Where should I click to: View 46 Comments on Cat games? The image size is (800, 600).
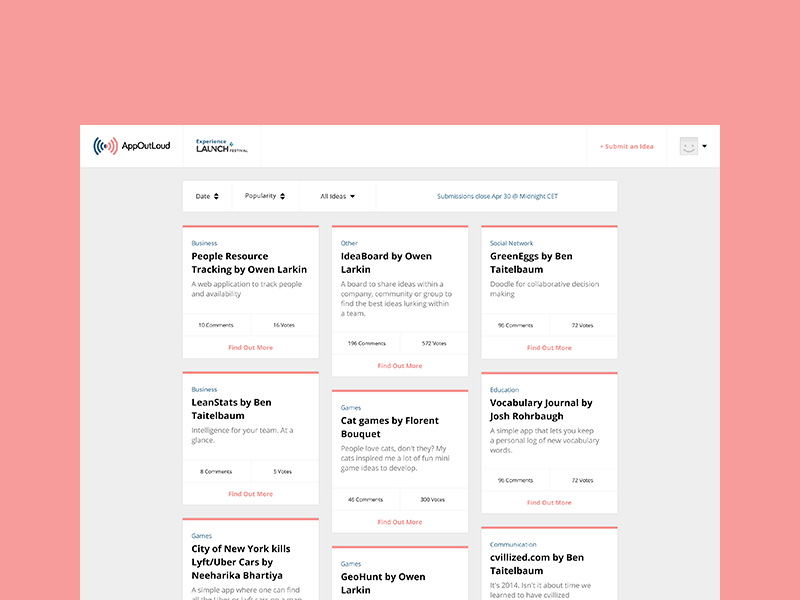click(365, 499)
